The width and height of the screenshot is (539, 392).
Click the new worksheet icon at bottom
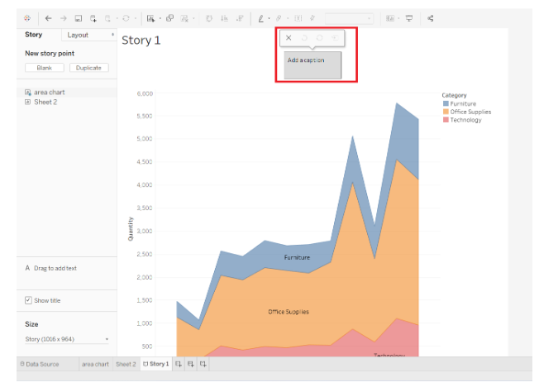[x=179, y=364]
